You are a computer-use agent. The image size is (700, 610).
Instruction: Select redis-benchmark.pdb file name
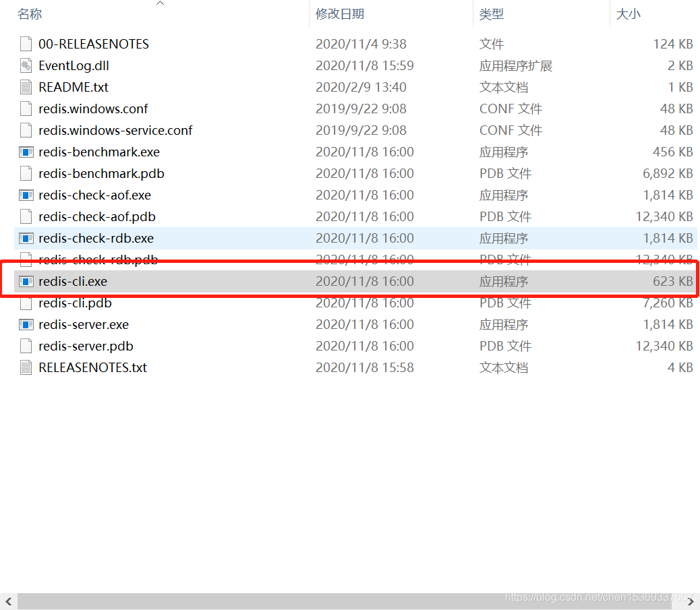101,174
